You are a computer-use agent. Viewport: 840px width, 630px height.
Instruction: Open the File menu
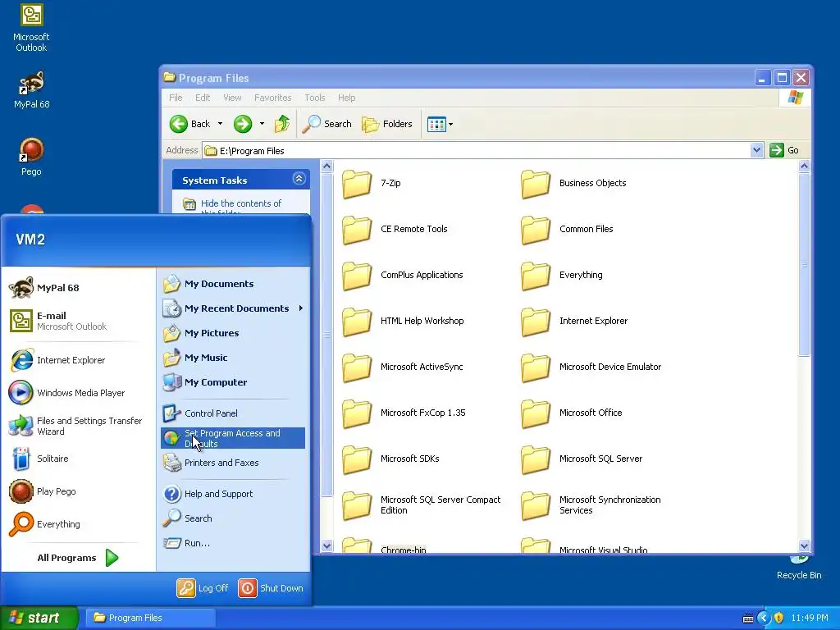coord(176,98)
